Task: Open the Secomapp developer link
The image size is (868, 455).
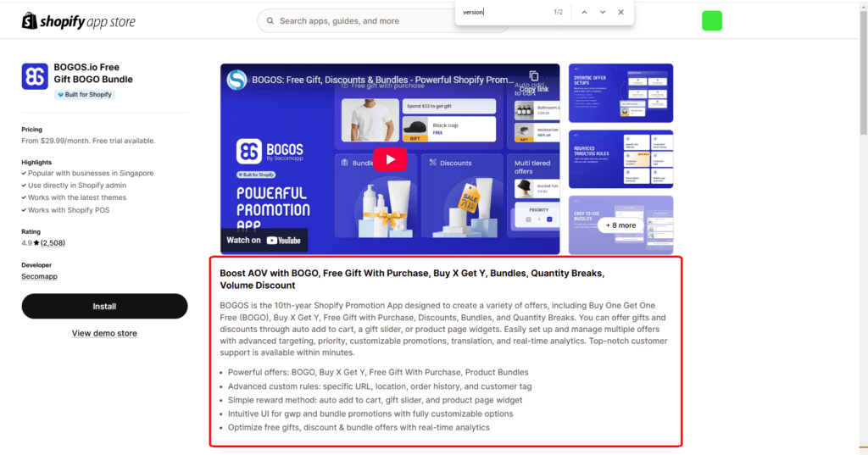Action: [x=40, y=276]
